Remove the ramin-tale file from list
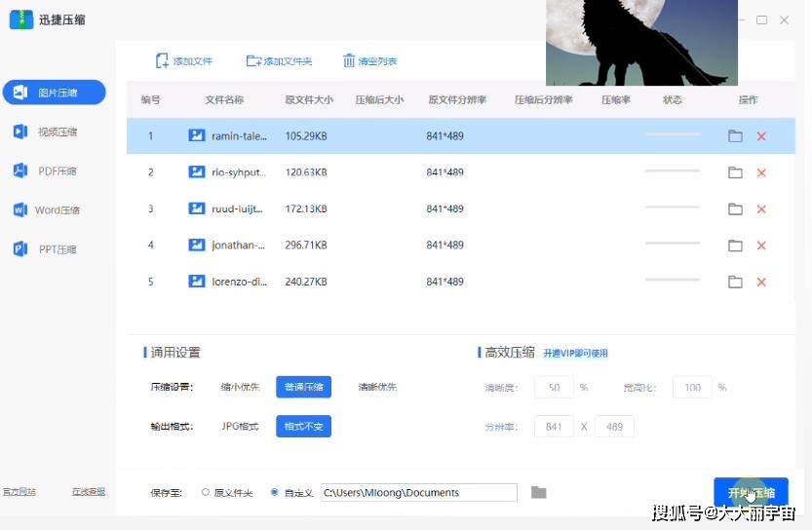Viewport: 812px width, 530px height. pos(761,136)
